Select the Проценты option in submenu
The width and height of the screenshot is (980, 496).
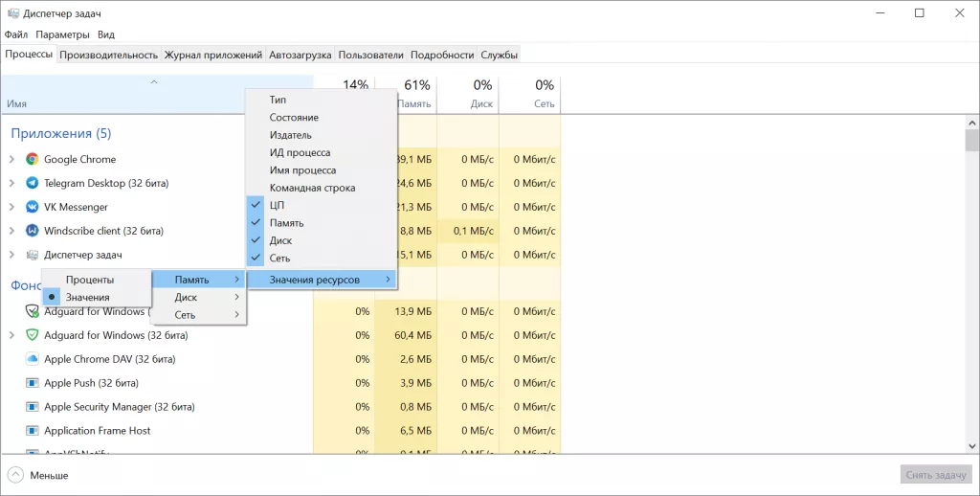tap(89, 280)
